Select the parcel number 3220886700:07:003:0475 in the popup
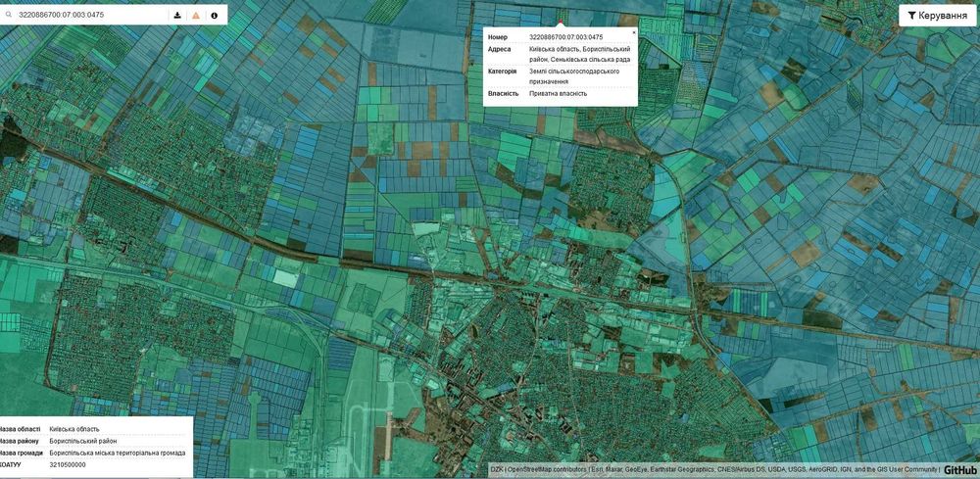980x479 pixels. tap(565, 37)
